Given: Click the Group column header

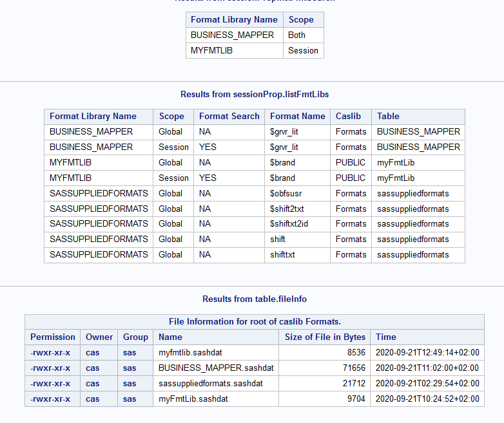Looking at the screenshot, I should click(x=135, y=337).
